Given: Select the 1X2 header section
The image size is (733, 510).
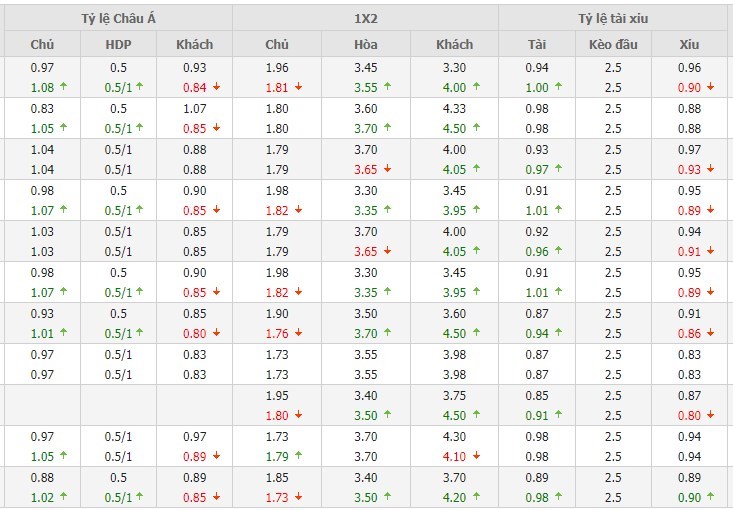Looking at the screenshot, I should (x=366, y=19).
